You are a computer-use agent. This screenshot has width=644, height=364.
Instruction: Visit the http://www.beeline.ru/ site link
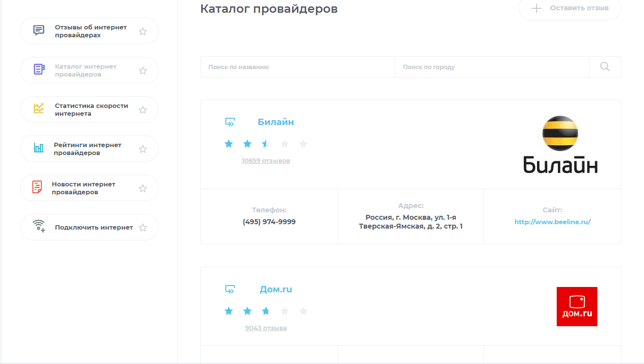[x=552, y=222]
